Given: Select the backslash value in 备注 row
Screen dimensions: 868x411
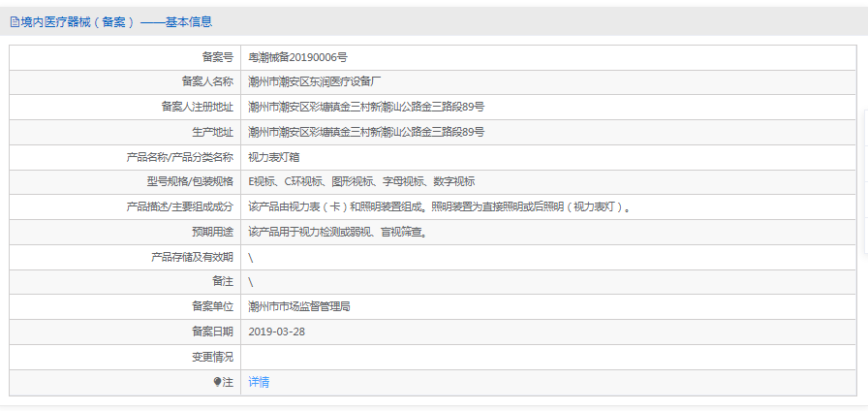Looking at the screenshot, I should pos(251,282).
